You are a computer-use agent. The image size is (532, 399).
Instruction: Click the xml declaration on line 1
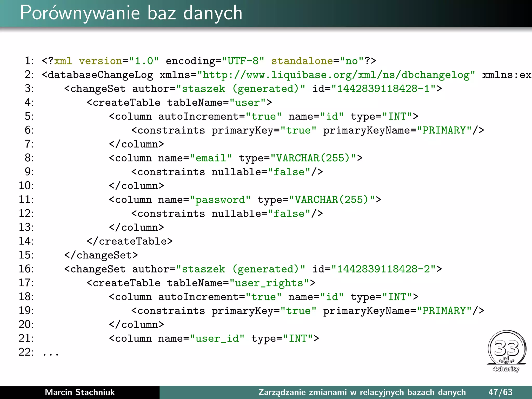pyautogui.click(x=209, y=61)
